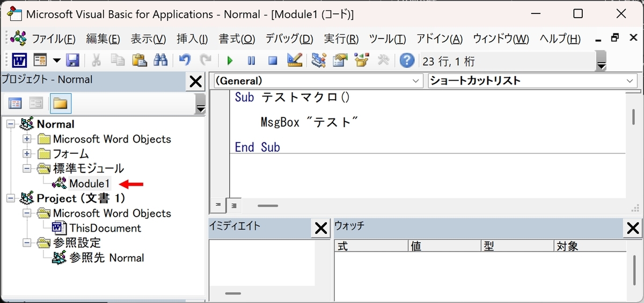Screen dimensions: 644x303
Task: Open project panel toolbar overflow arrow
Action: [201, 104]
